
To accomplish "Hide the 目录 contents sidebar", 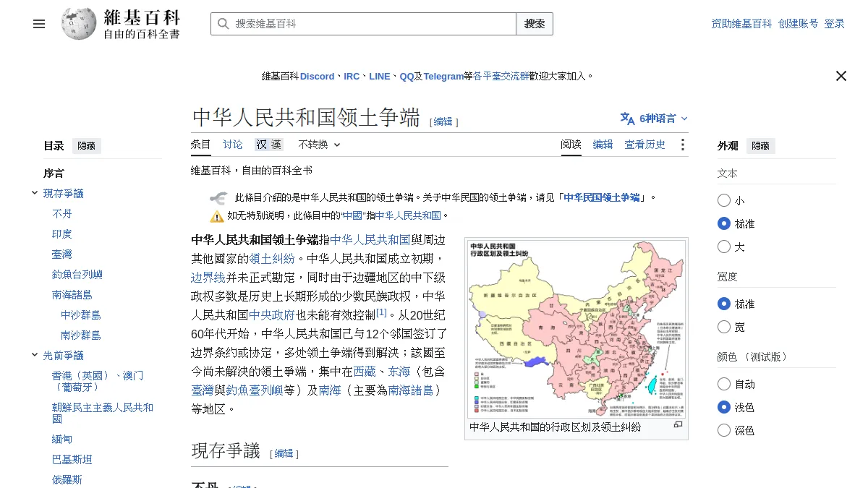I will 86,146.
